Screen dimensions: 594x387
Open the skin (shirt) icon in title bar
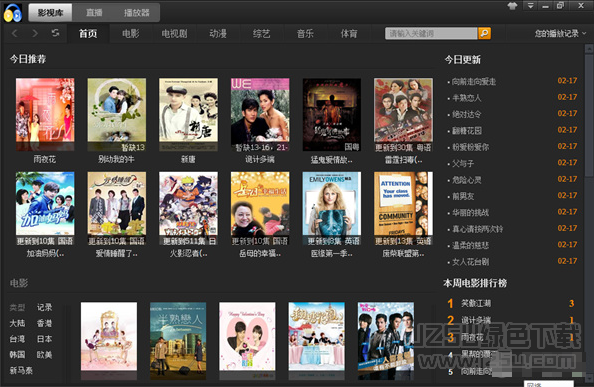[x=513, y=6]
